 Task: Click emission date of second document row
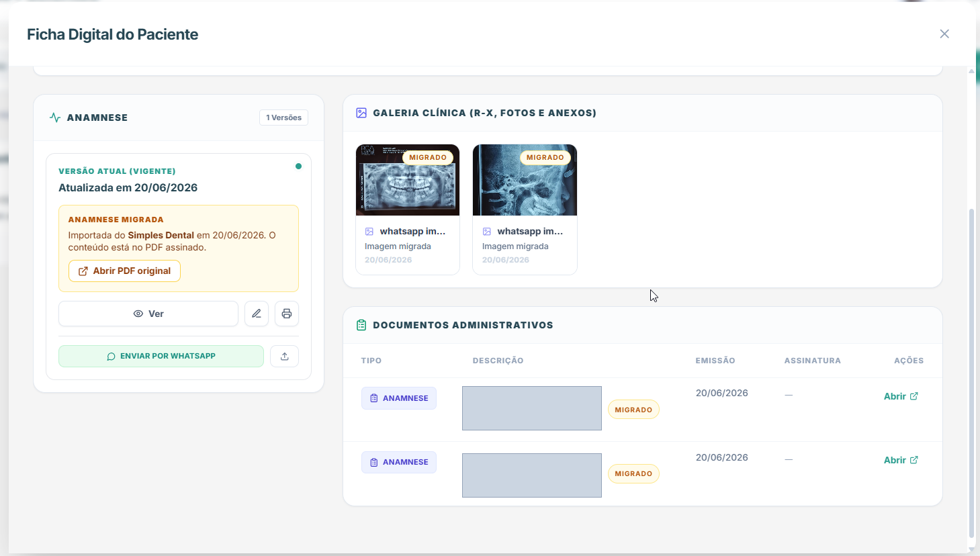tap(722, 457)
